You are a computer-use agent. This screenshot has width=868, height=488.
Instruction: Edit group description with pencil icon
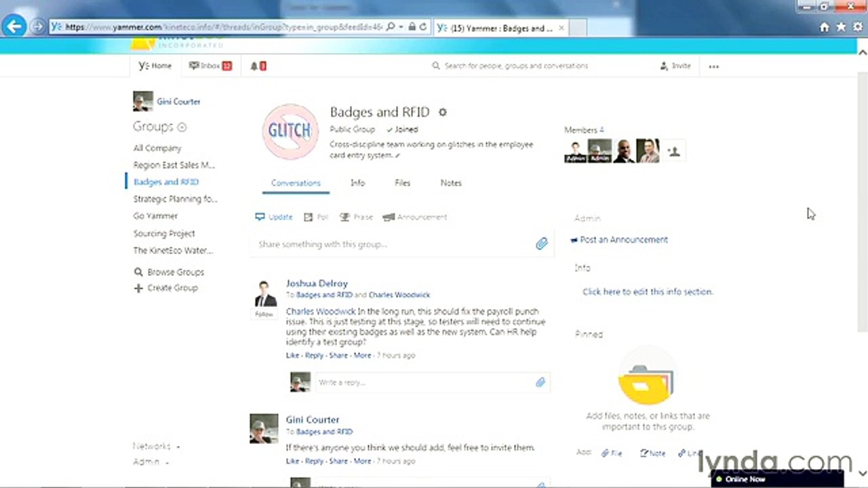397,156
